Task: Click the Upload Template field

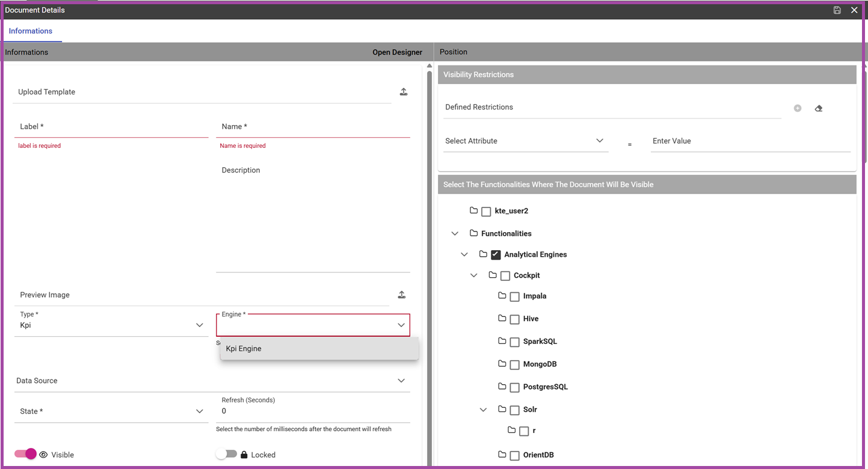Action: coord(202,92)
